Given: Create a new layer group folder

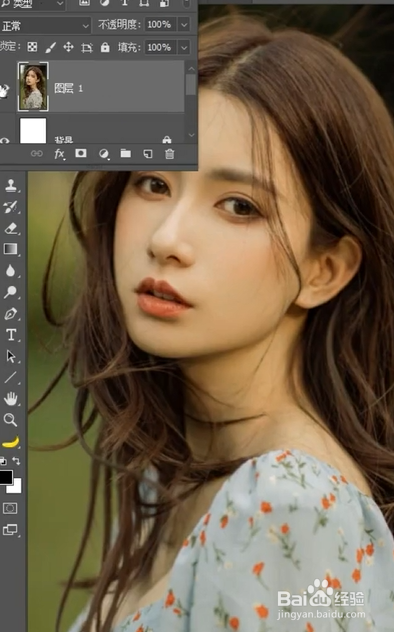Looking at the screenshot, I should [x=126, y=154].
